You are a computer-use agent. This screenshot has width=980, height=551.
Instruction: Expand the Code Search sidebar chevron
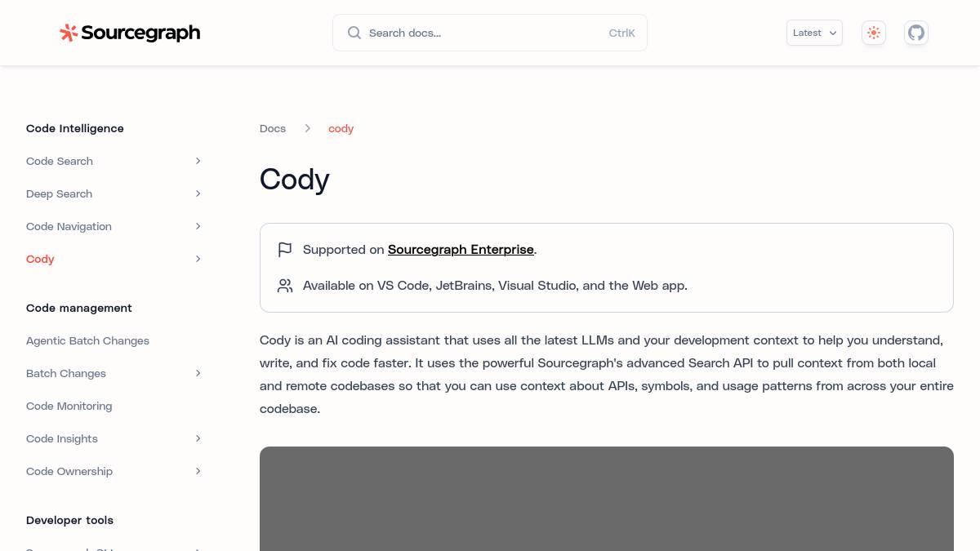[x=198, y=161]
